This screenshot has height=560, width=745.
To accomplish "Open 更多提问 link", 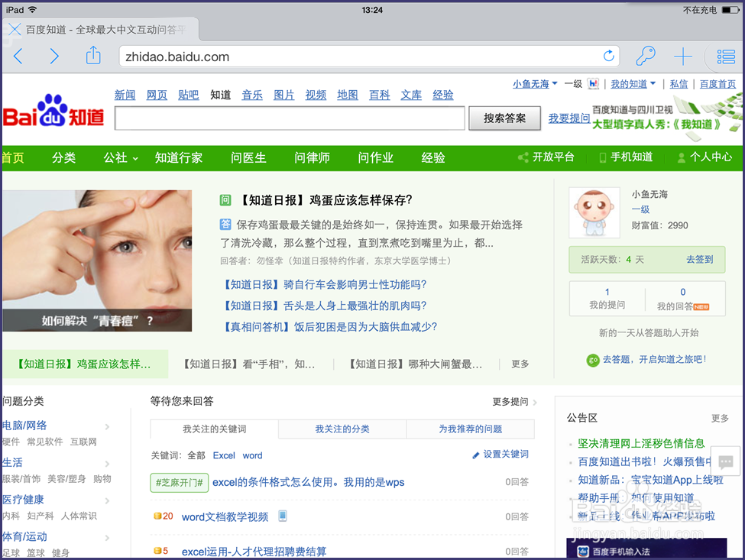I will (514, 402).
